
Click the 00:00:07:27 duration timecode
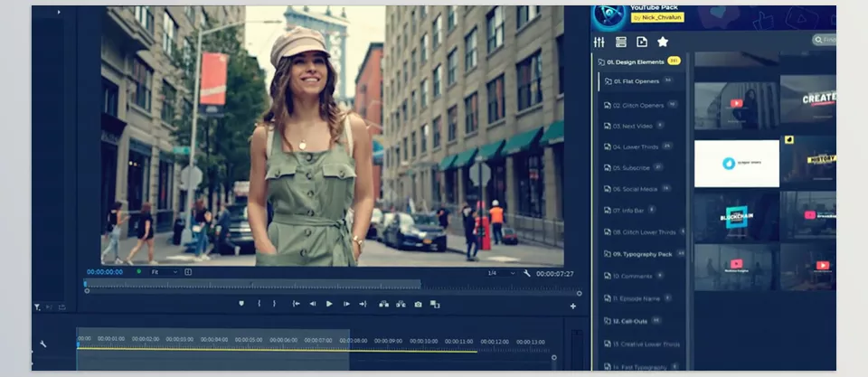coord(554,273)
